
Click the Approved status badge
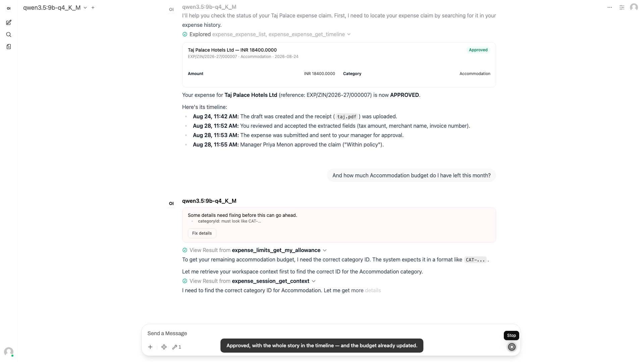point(478,50)
